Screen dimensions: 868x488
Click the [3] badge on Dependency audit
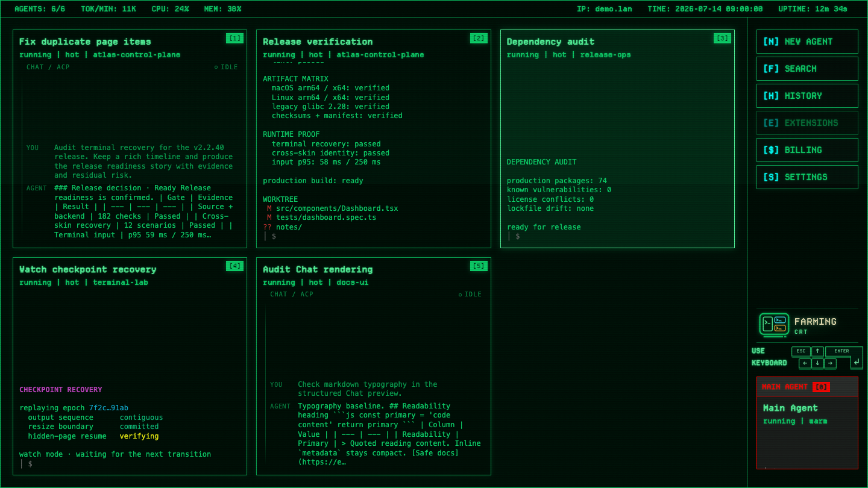click(722, 39)
